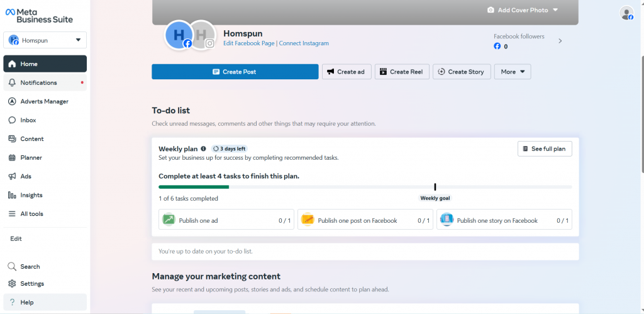Image resolution: width=644 pixels, height=314 pixels.
Task: Click Add Cover Photo camera icon
Action: [x=491, y=10]
